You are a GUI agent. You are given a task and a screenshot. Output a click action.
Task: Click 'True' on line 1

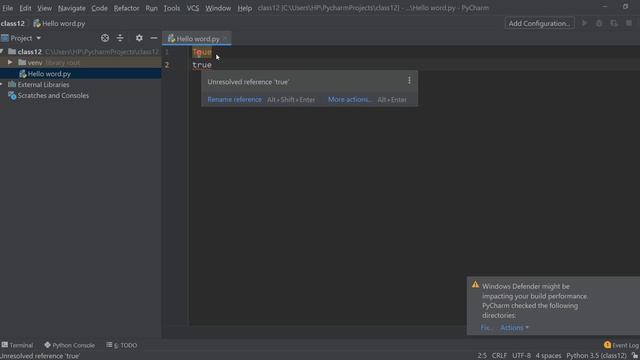tap(202, 52)
